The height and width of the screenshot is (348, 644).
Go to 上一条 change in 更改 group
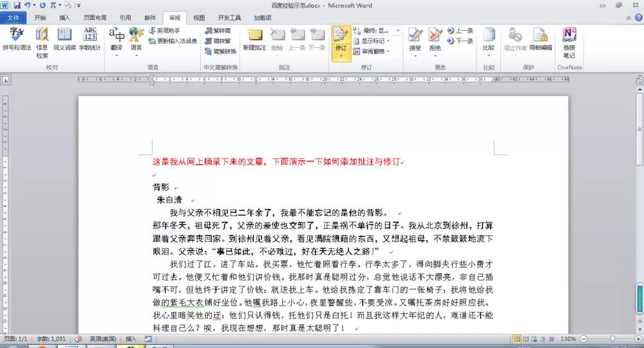pos(460,30)
